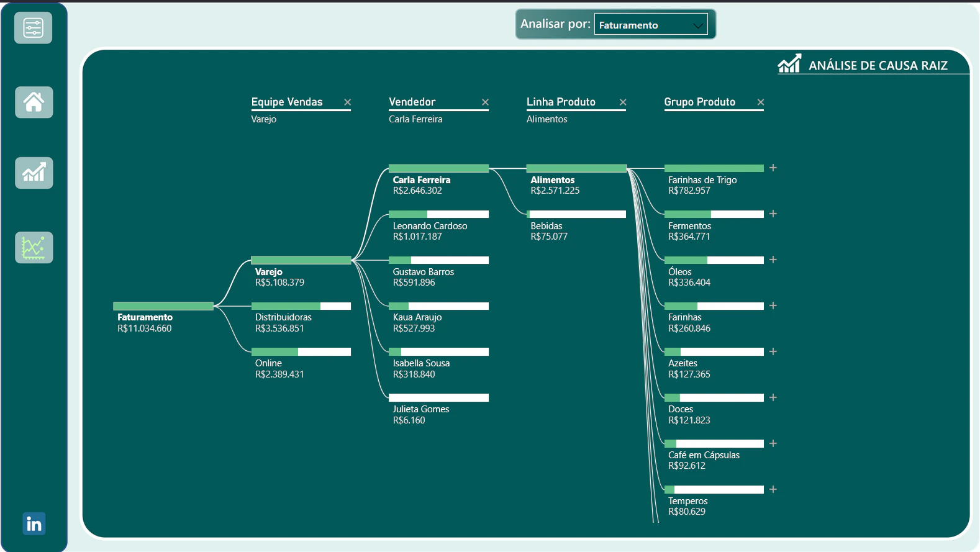Click the Doces label
This screenshot has width=980, height=552.
pos(681,409)
